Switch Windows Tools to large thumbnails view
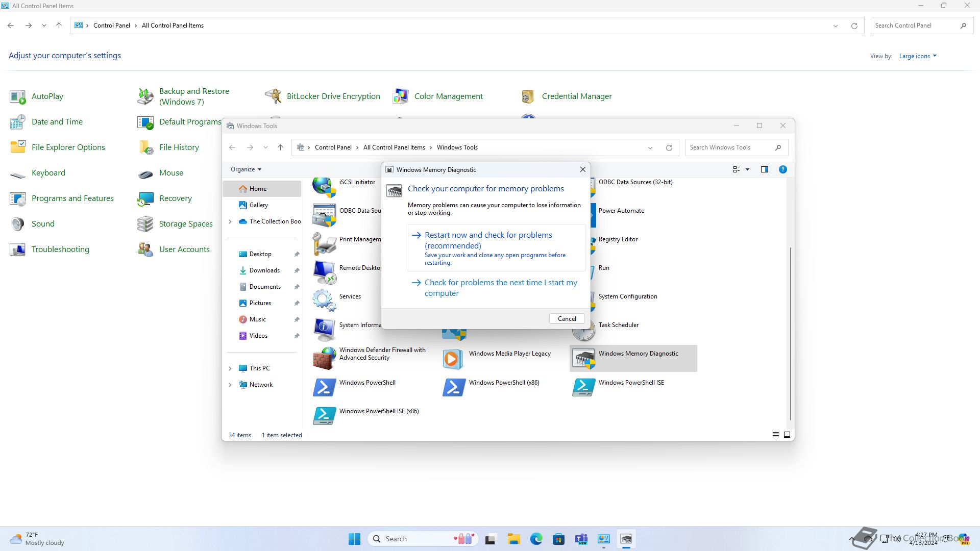 click(x=787, y=435)
